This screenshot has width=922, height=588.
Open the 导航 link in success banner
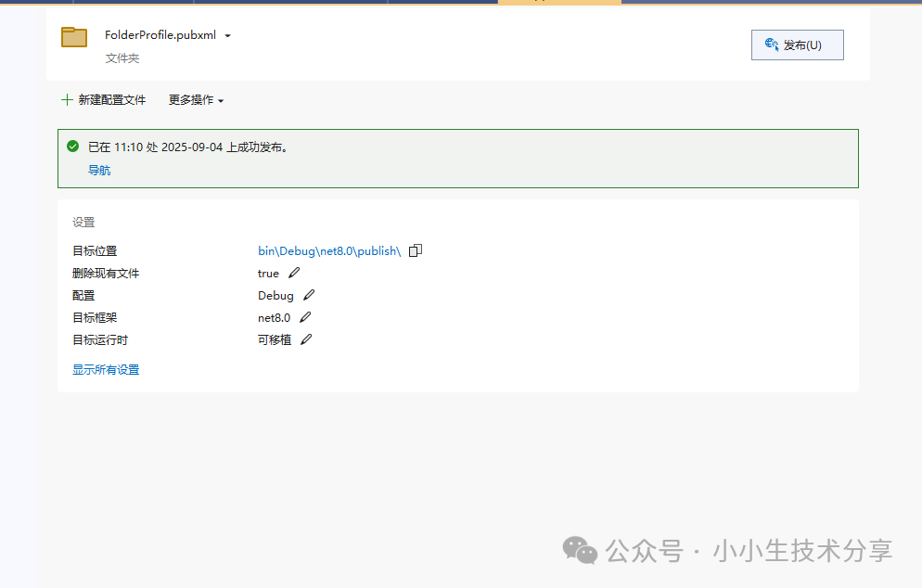click(99, 170)
